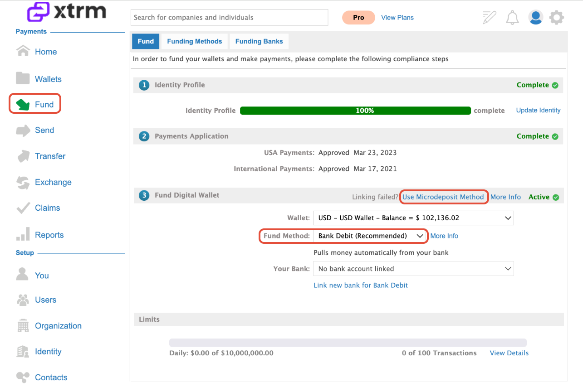Click More Info next to Fund Method
The image size is (583, 392).
[444, 236]
